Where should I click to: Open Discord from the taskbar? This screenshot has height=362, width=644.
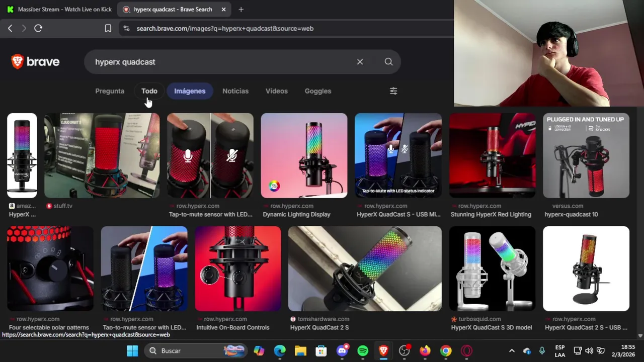click(x=342, y=350)
